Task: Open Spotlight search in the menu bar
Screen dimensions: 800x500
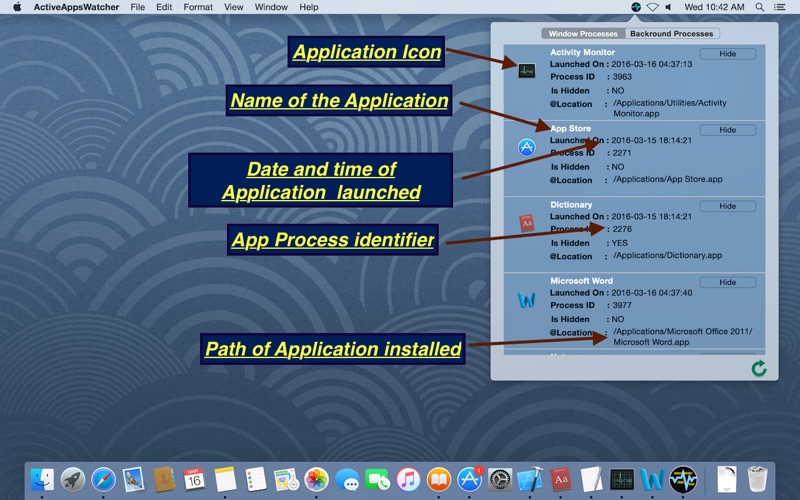Action: (760, 7)
